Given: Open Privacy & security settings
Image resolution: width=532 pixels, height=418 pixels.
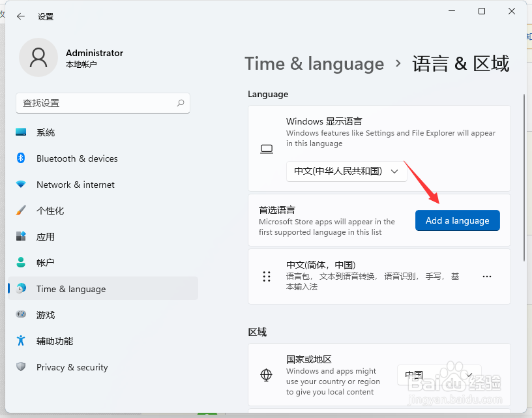Looking at the screenshot, I should click(103, 366).
